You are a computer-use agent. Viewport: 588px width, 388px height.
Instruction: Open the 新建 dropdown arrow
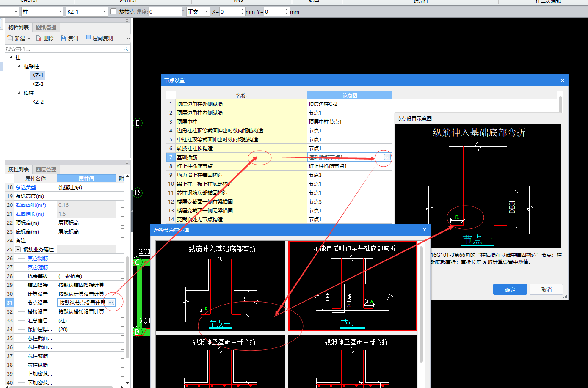tap(29, 39)
